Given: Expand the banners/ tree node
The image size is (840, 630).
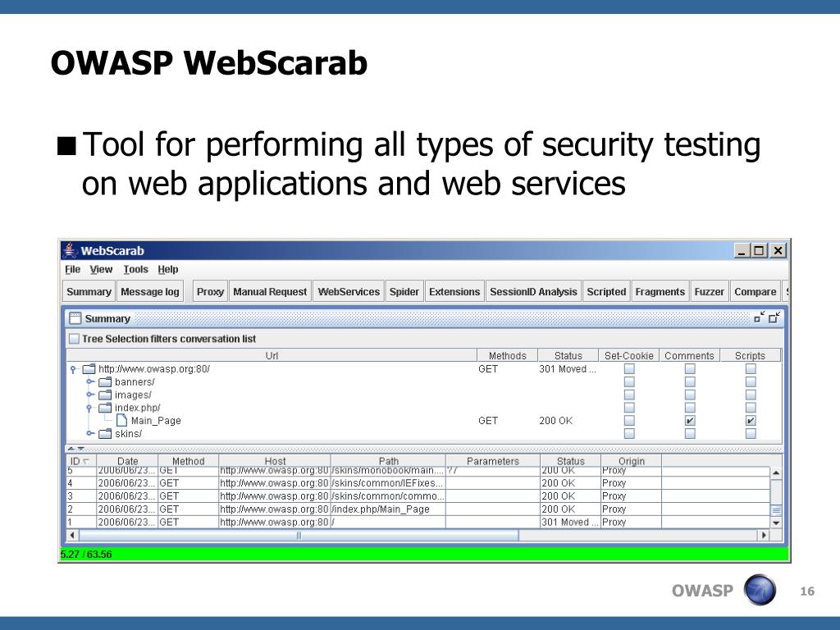Looking at the screenshot, I should tap(90, 381).
